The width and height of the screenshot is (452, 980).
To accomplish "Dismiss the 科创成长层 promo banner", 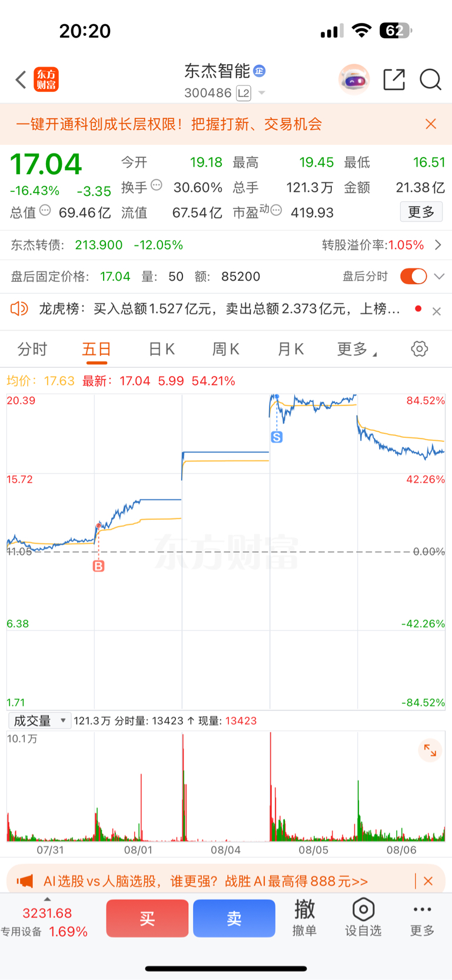I will pyautogui.click(x=431, y=124).
